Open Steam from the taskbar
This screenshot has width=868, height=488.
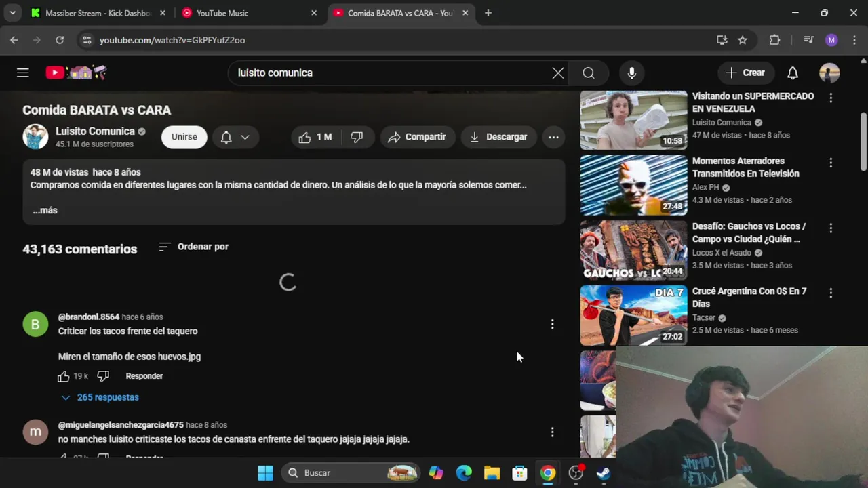(603, 473)
